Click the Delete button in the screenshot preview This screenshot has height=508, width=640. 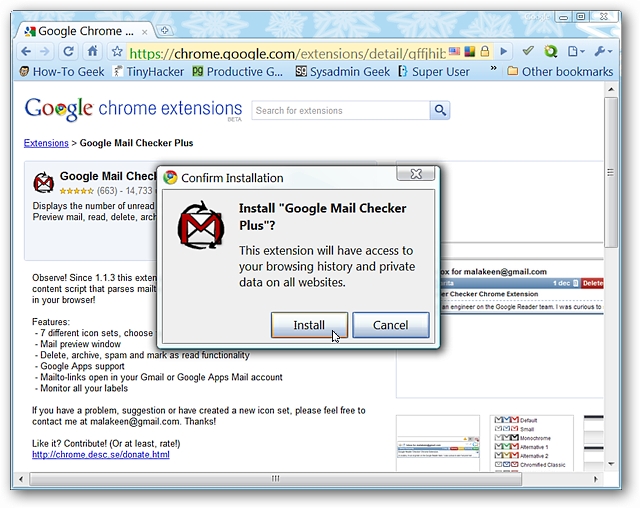click(592, 283)
